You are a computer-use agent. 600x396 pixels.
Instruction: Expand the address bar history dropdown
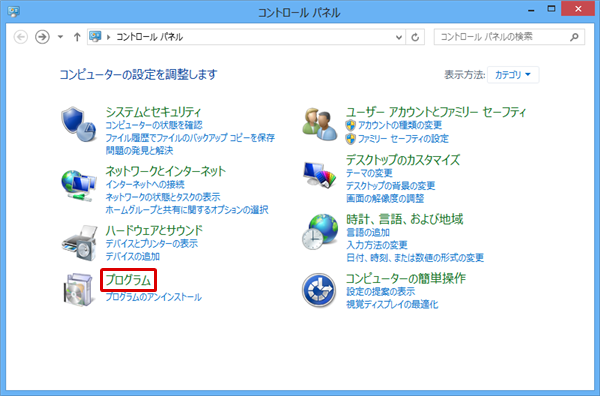point(399,37)
